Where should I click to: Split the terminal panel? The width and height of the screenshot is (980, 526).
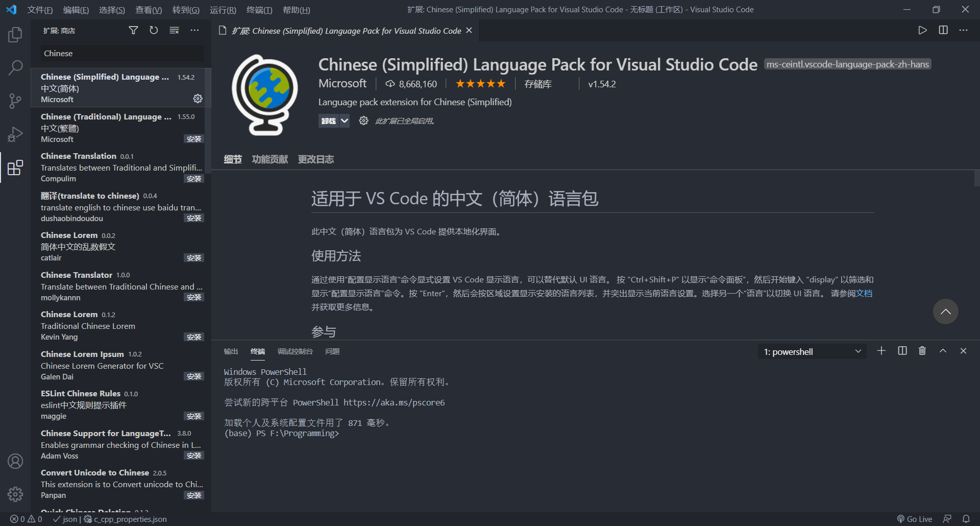pos(902,351)
